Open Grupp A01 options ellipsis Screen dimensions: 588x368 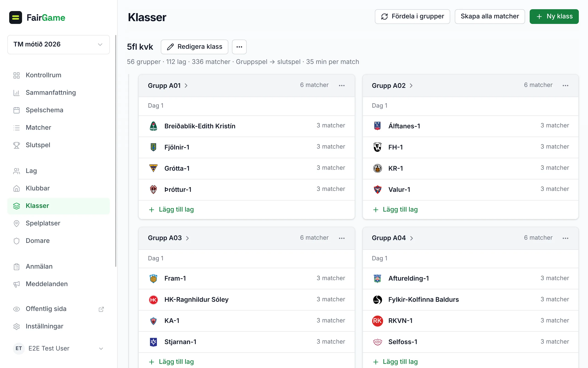click(x=342, y=85)
